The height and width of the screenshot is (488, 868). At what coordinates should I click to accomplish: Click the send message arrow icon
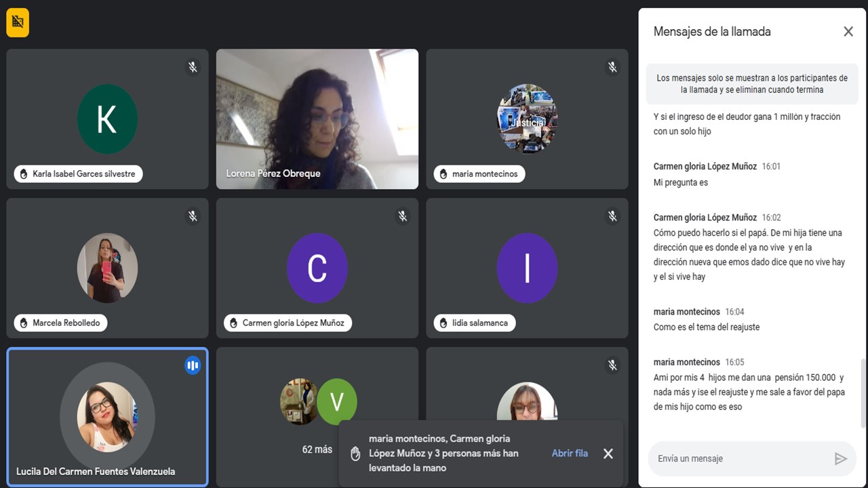[841, 459]
